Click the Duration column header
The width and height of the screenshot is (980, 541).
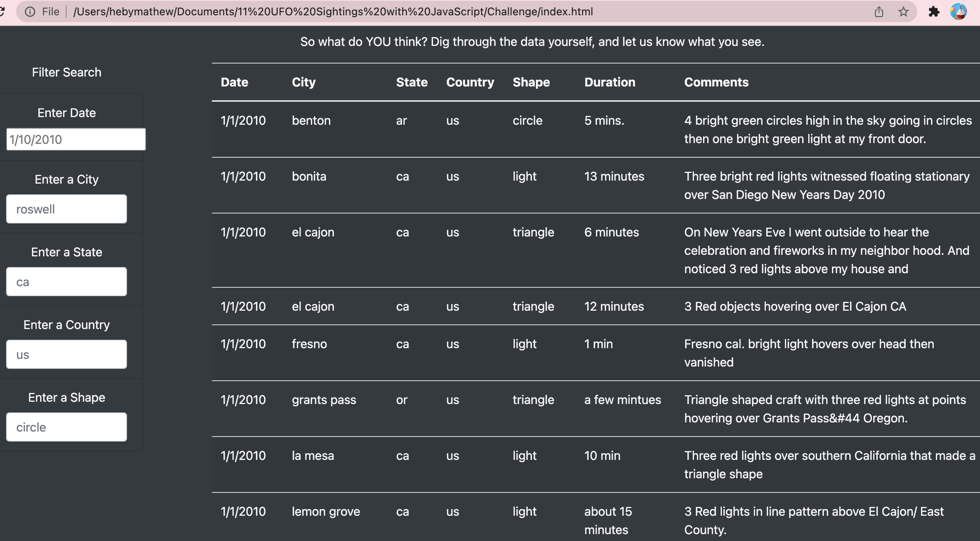pos(610,82)
